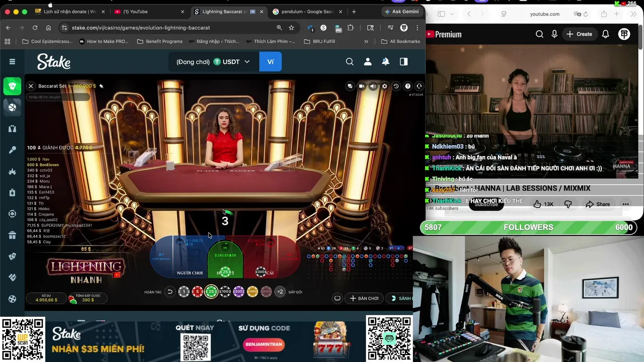
Task: Toggle Safari sidebar button
Action: coord(441,14)
